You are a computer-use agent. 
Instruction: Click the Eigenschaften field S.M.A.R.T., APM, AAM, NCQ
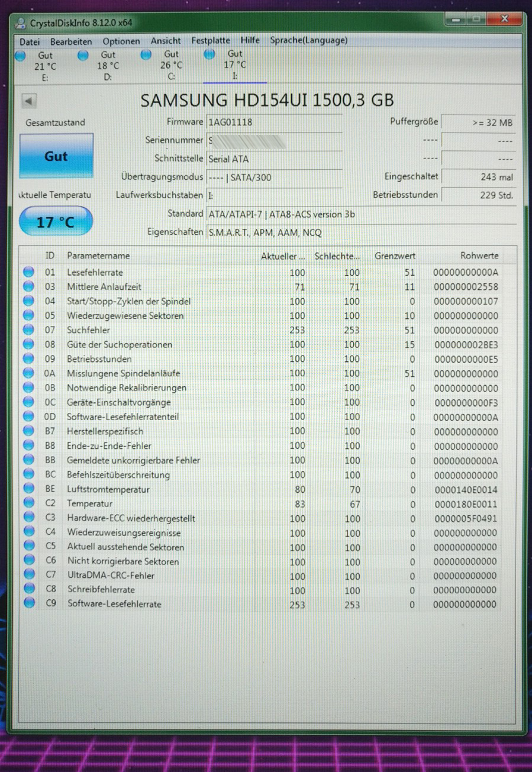coord(360,232)
